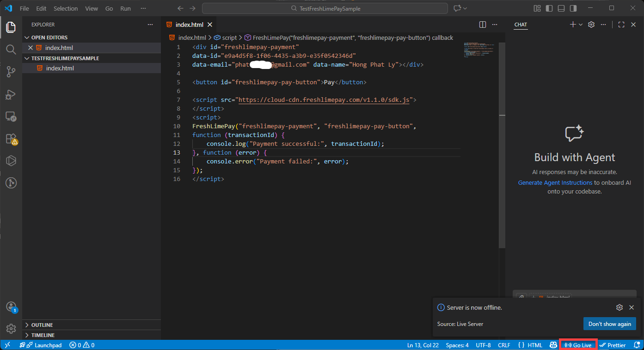Open the Run and Debug view
The height and width of the screenshot is (350, 644).
11,94
